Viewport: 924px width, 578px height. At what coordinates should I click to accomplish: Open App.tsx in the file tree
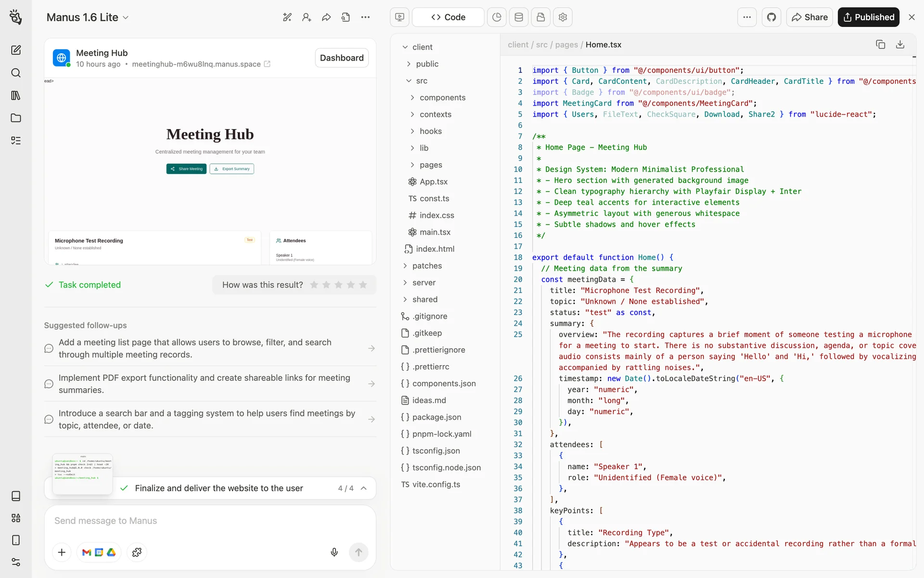(x=433, y=182)
